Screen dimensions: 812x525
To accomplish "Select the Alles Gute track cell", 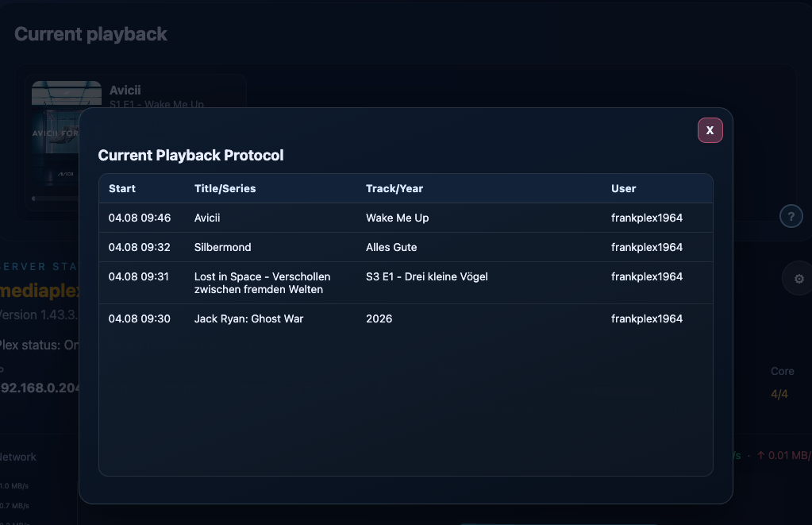I will point(391,247).
